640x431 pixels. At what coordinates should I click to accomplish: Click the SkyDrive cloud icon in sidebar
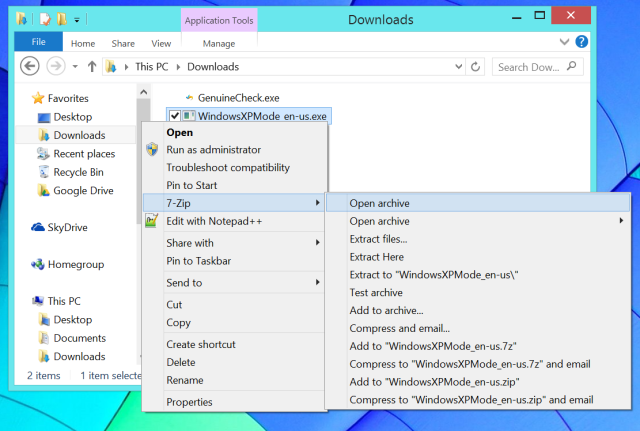pyautogui.click(x=38, y=227)
